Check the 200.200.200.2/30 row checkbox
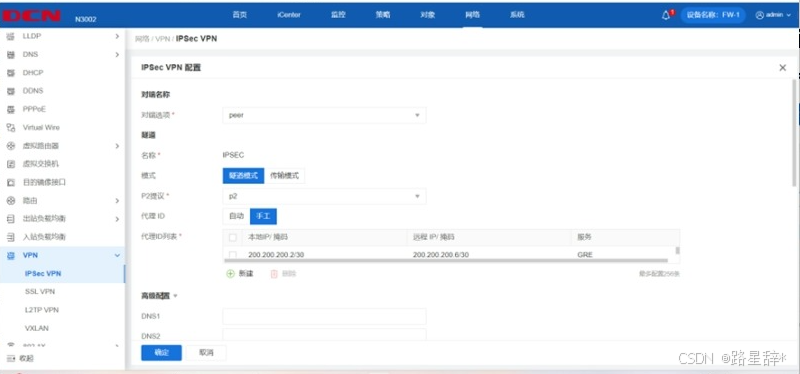This screenshot has height=374, width=800. (233, 254)
